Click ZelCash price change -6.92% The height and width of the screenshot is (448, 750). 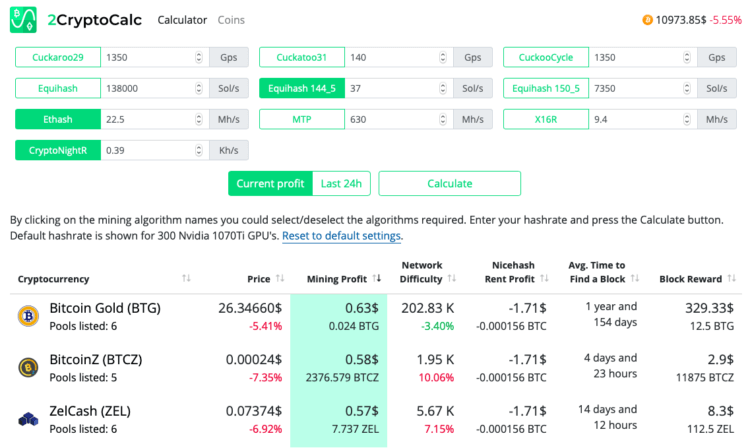point(265,429)
